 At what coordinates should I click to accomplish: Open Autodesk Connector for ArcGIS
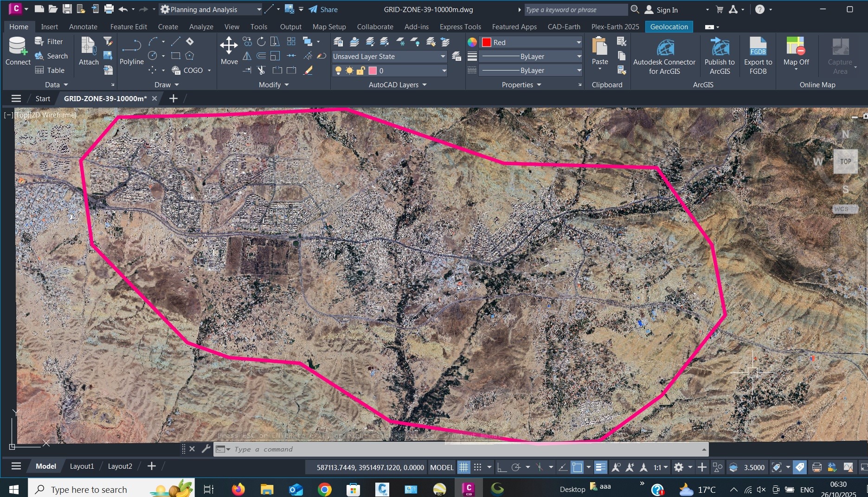tap(664, 56)
